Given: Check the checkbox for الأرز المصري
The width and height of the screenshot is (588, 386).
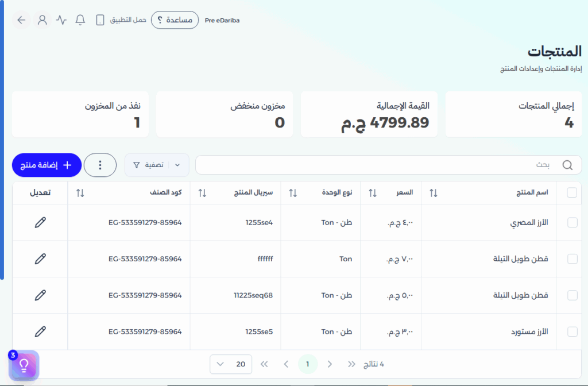Looking at the screenshot, I should pos(571,222).
